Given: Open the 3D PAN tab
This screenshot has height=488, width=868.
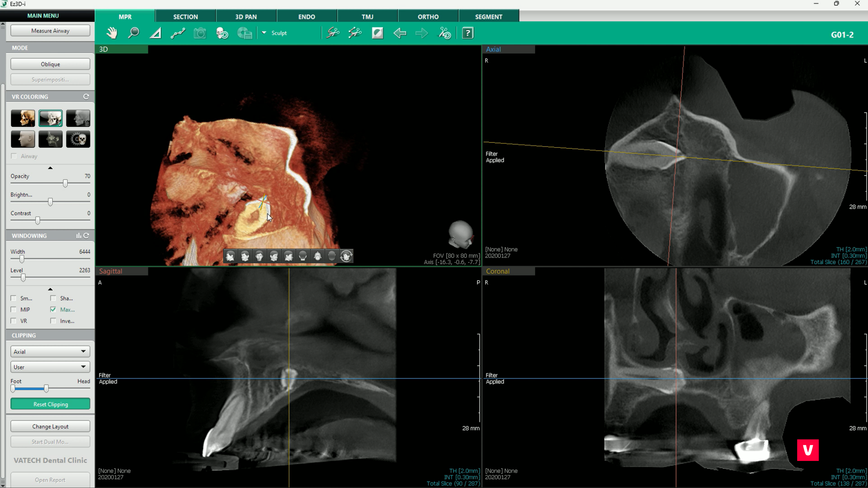Looking at the screenshot, I should [x=246, y=17].
